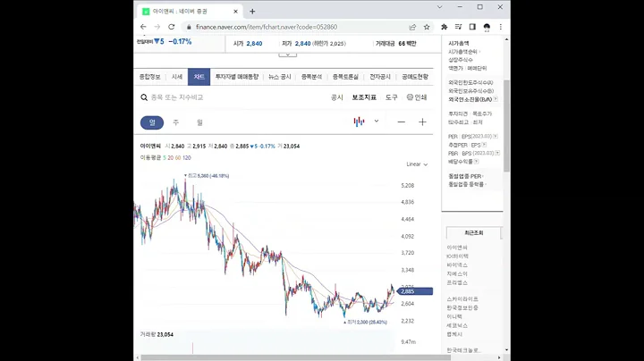The image size is (644, 361).
Task: Open the 투자자별 매매동향 tab
Action: (x=237, y=77)
